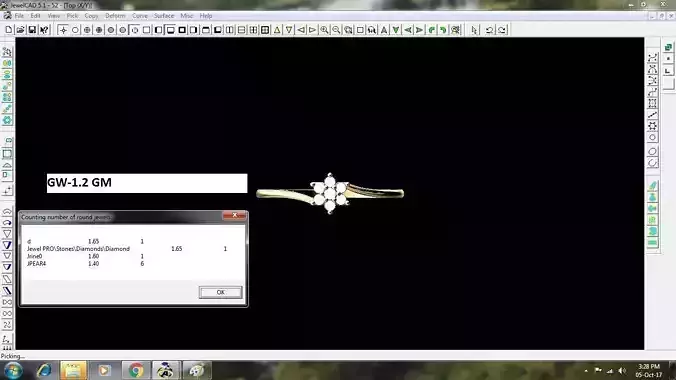Click the Jewel PRO\Stones\Diamonds\Diamond row text
Viewport: 676px width, 380px height.
[x=78, y=249]
